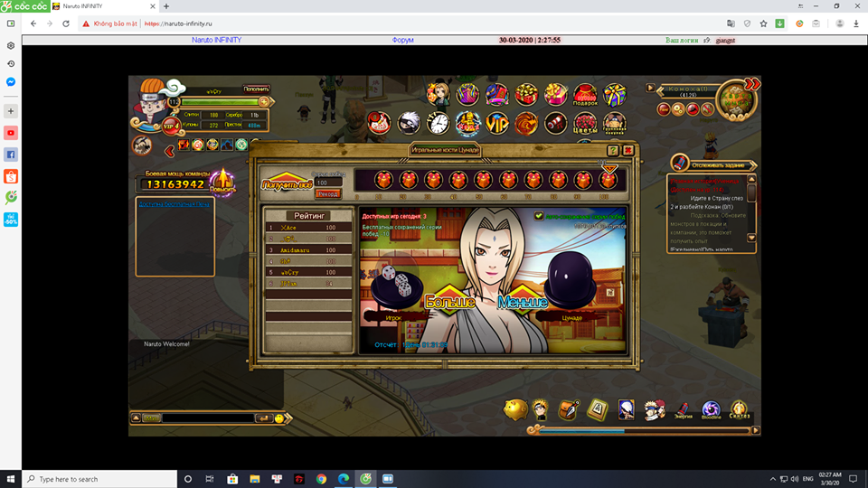Open the Синтез icon
868x488 pixels.
[739, 410]
